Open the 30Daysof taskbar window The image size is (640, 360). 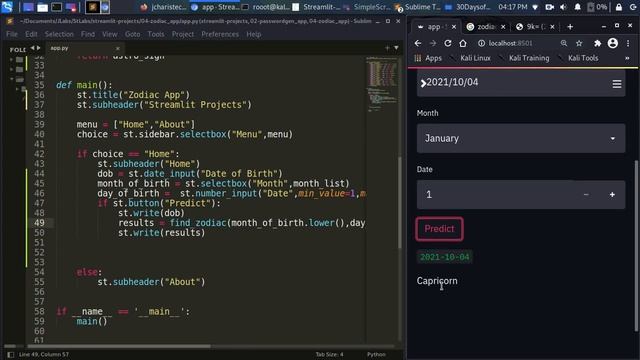468,7
